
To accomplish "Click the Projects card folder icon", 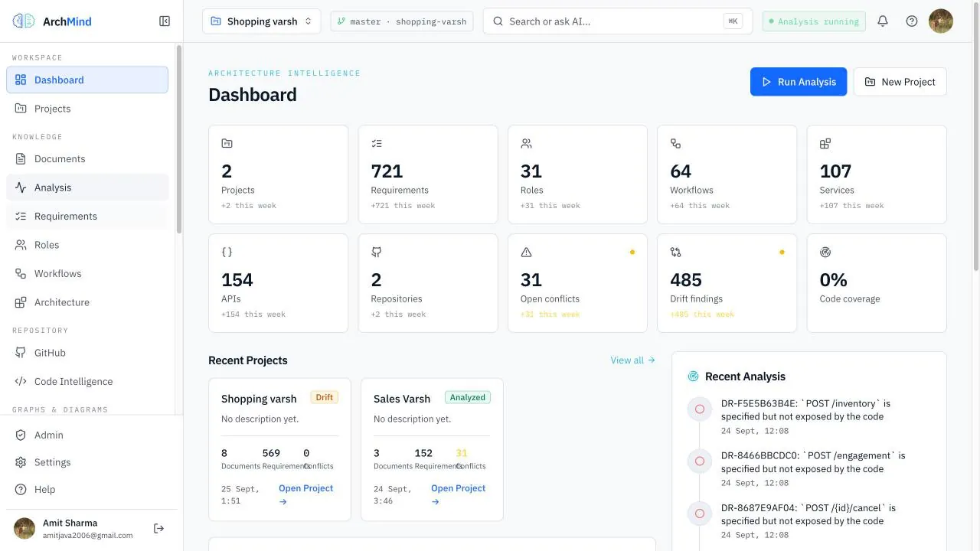I will point(227,143).
